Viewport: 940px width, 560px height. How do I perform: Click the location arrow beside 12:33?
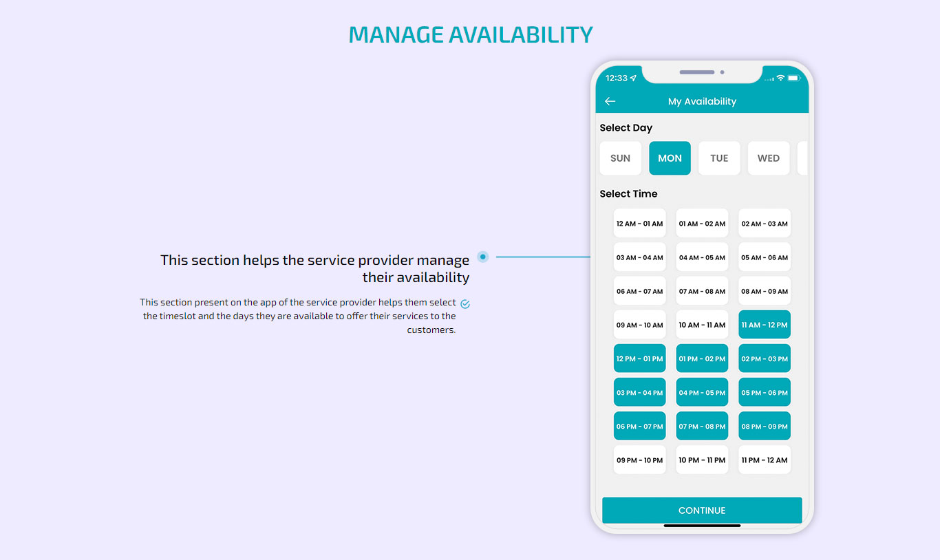pos(633,78)
